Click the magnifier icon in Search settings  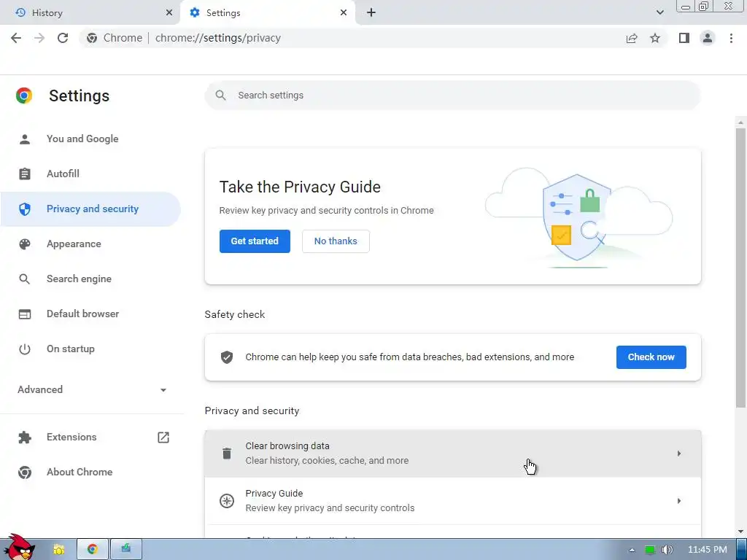(x=220, y=96)
